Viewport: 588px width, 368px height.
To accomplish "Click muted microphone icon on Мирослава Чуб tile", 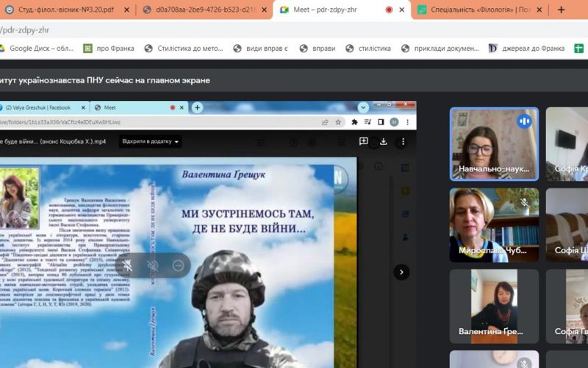I will coord(524,202).
